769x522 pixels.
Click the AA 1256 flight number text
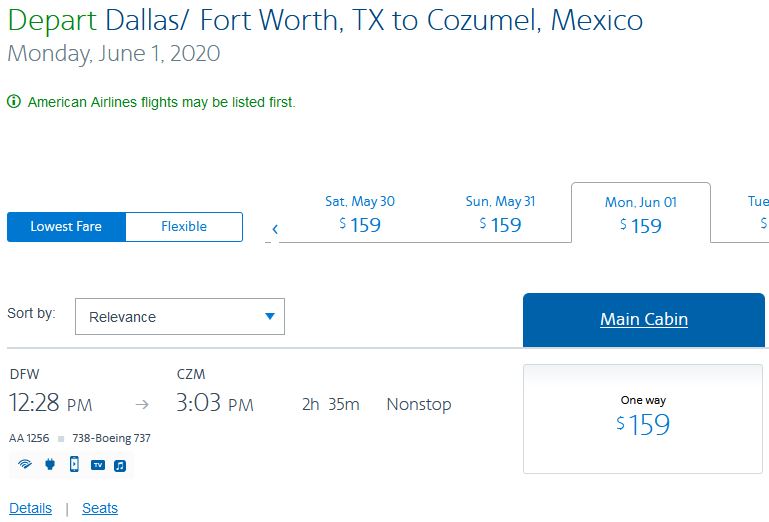pos(30,438)
